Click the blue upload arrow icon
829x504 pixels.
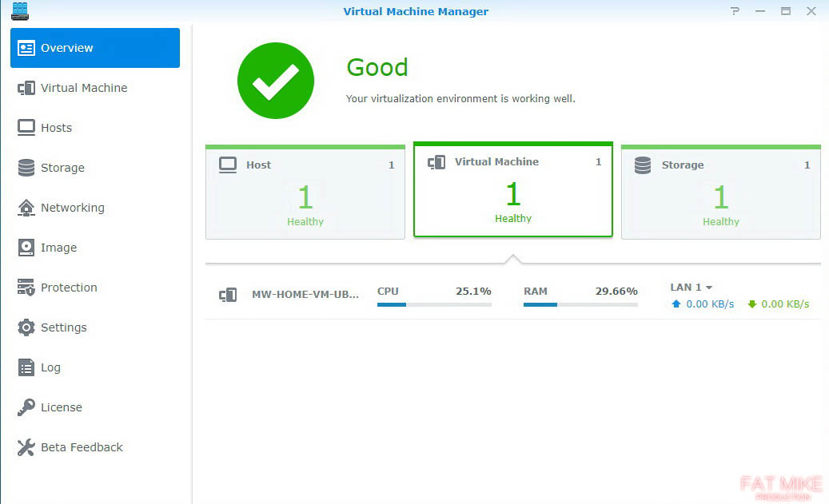point(676,304)
